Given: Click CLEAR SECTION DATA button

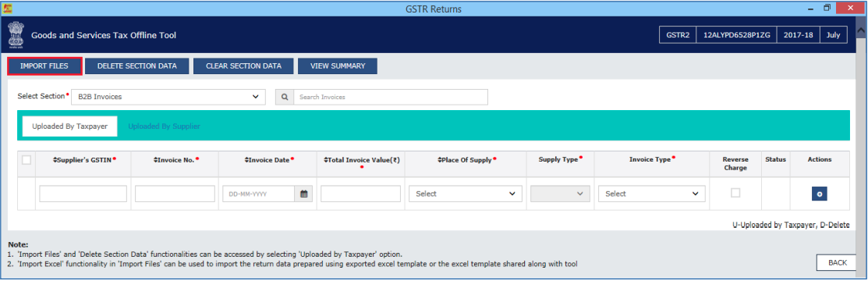Looking at the screenshot, I should [243, 66].
